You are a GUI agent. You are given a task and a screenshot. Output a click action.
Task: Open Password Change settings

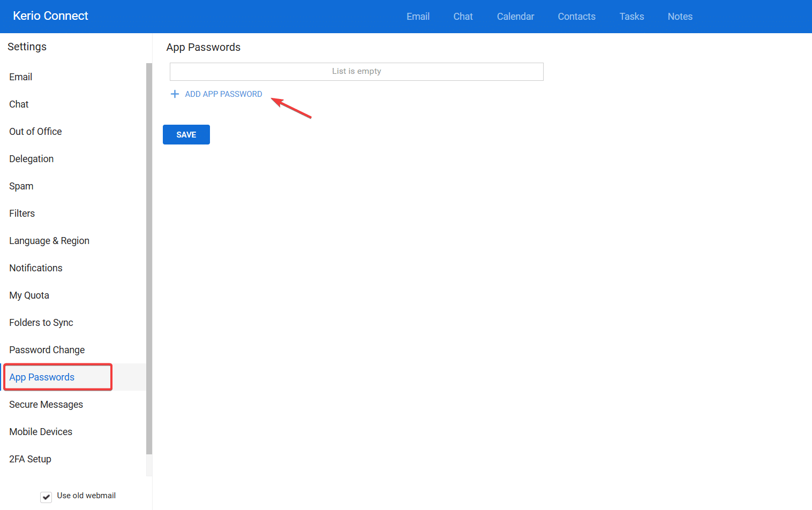click(47, 350)
